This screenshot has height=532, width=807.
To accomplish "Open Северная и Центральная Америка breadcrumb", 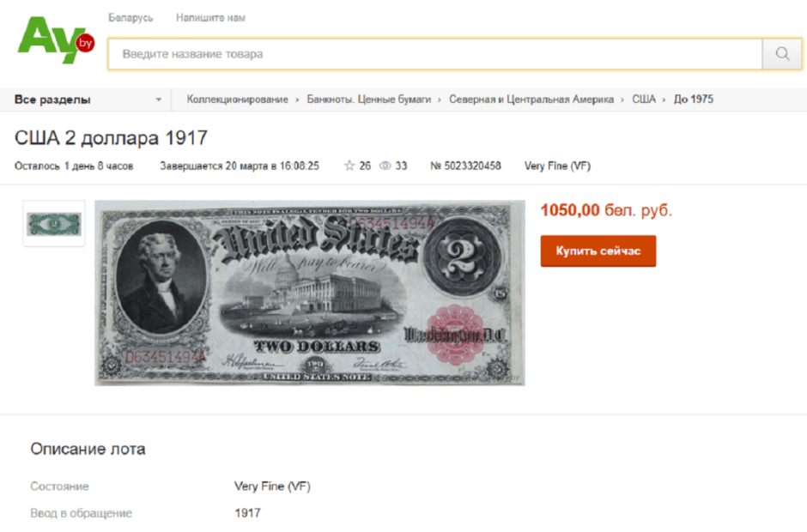I will click(x=531, y=100).
